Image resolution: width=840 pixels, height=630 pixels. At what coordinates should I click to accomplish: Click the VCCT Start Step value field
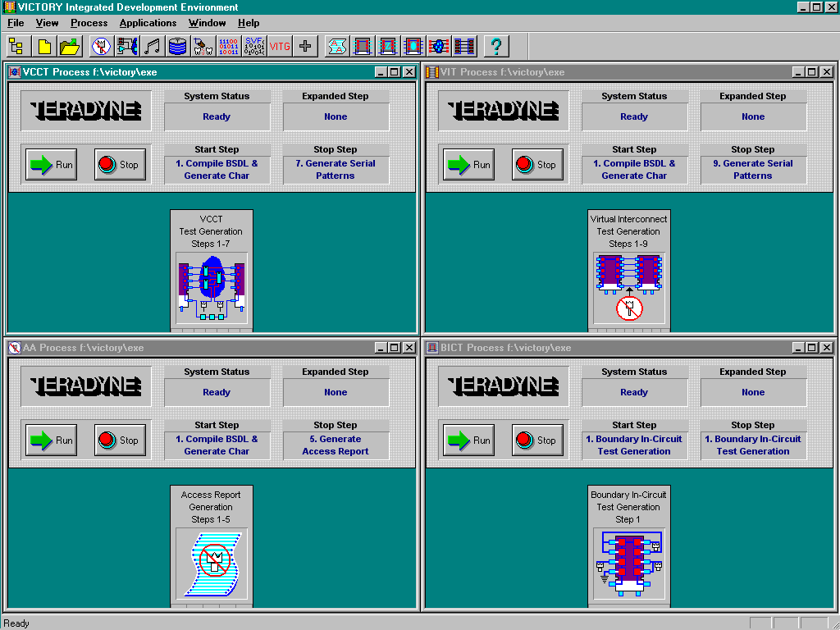coord(217,169)
